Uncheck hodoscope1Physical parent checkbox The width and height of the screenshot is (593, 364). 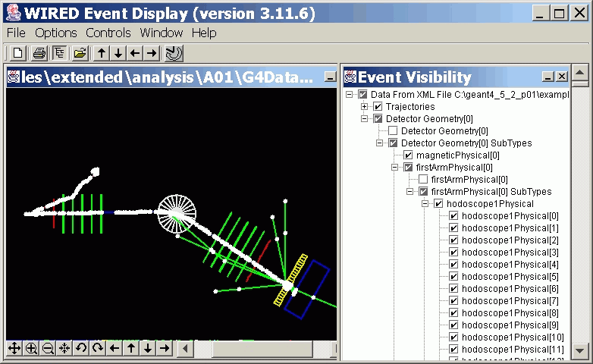(x=438, y=203)
